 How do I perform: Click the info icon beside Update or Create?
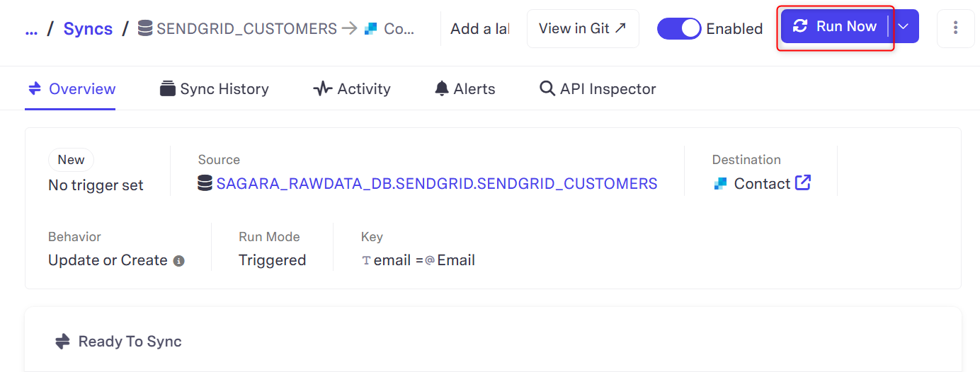(x=179, y=261)
